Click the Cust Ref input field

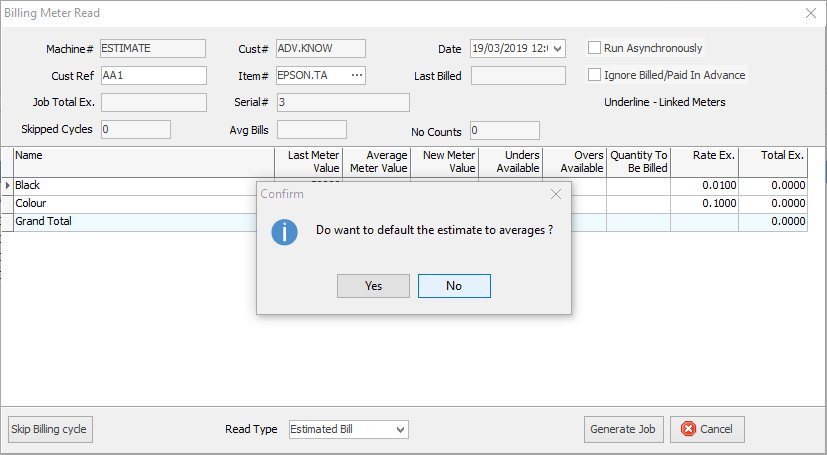click(153, 75)
